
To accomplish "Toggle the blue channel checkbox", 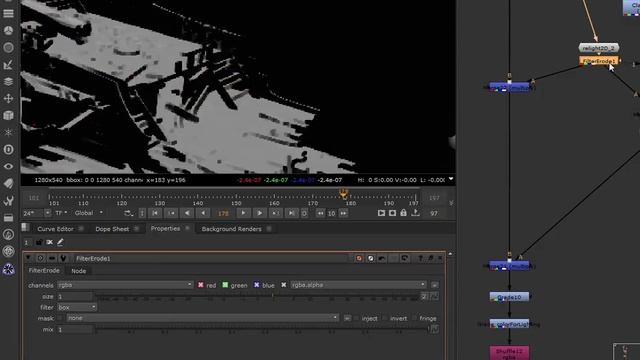I will point(256,285).
